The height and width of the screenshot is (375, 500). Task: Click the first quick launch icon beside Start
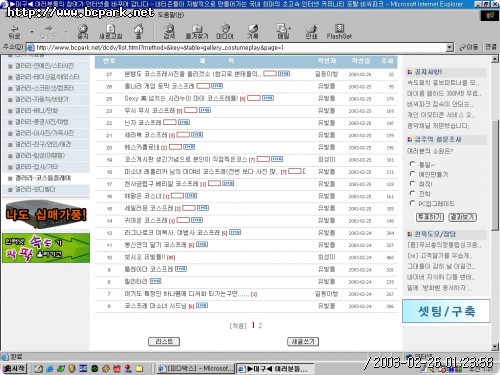(x=38, y=369)
